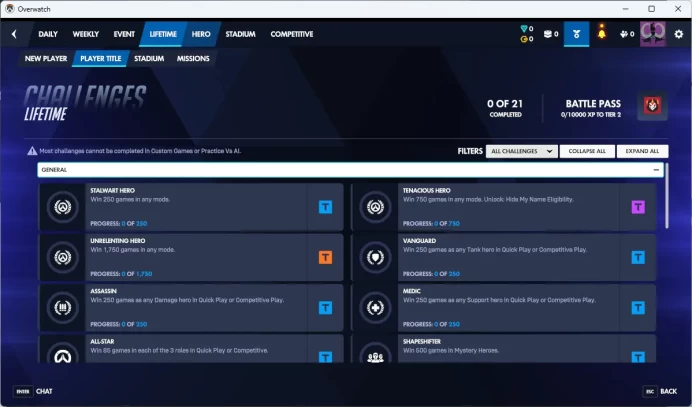
Task: Open the All Challenges filter dropdown
Action: (522, 151)
